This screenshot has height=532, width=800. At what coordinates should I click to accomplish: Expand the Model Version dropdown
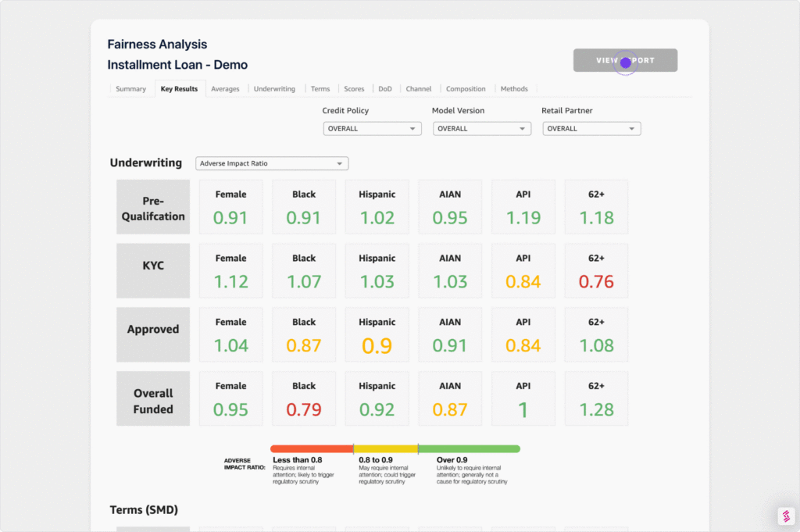coord(482,129)
